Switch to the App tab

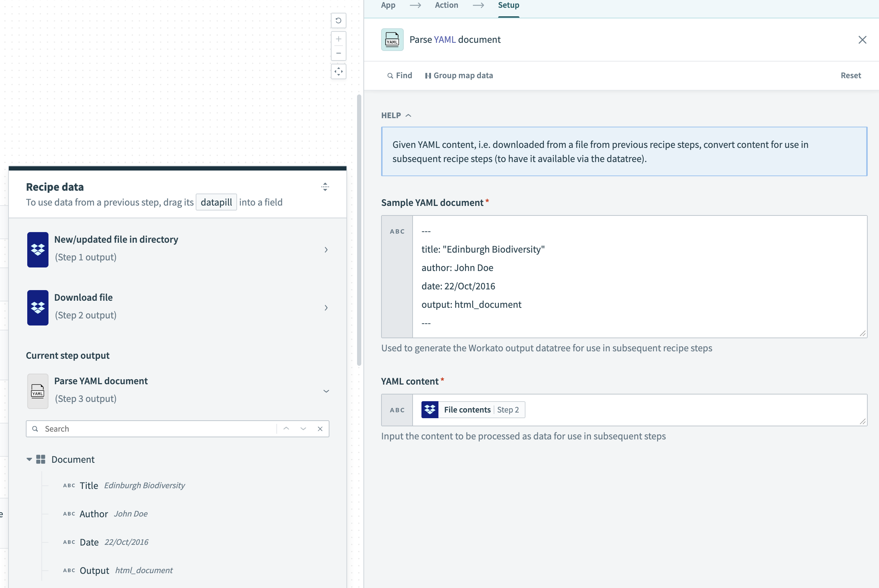point(388,5)
